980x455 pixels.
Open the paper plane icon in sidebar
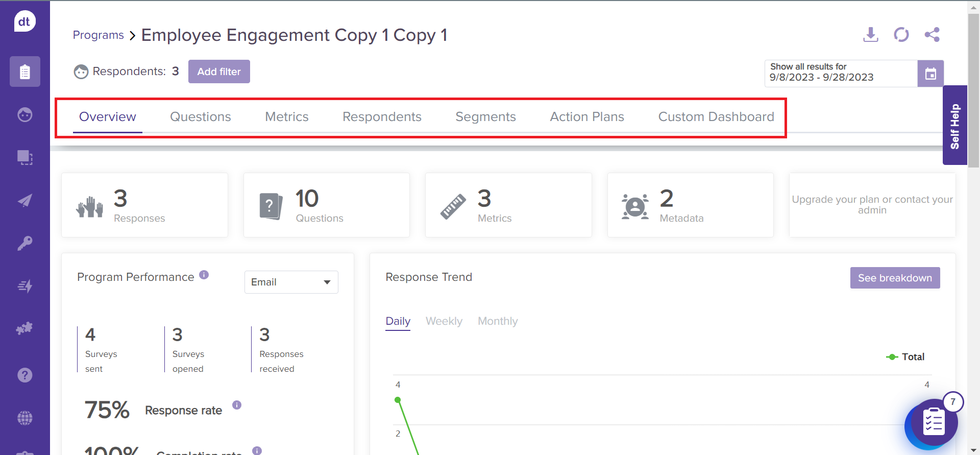[24, 200]
